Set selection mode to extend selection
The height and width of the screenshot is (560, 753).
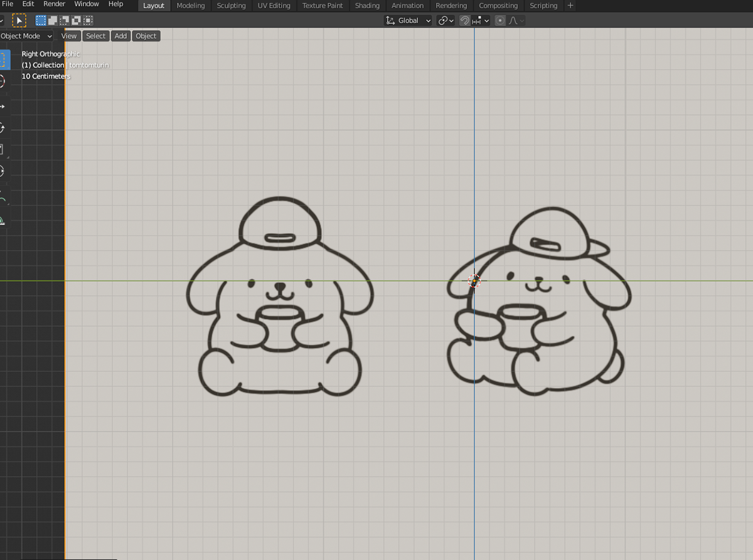click(53, 21)
